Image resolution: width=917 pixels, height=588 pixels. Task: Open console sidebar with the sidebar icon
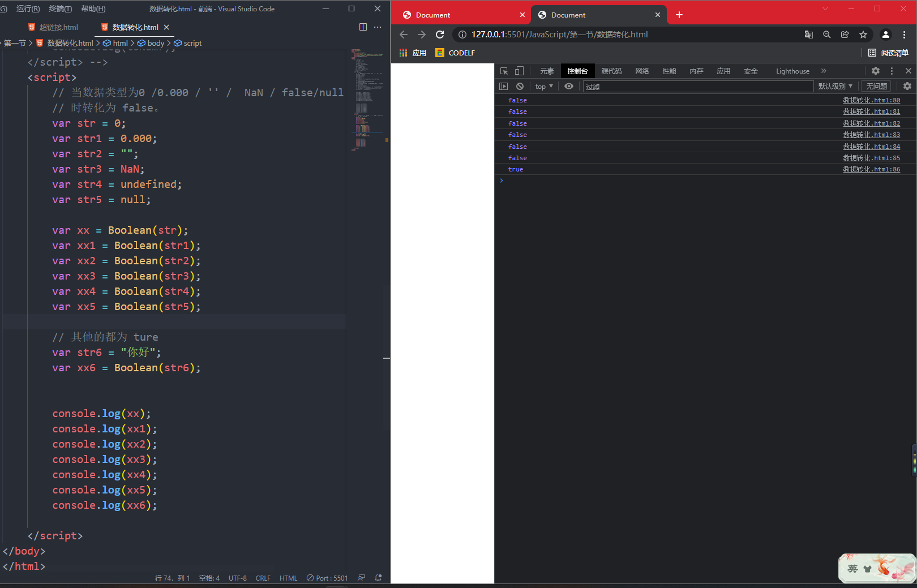click(503, 86)
